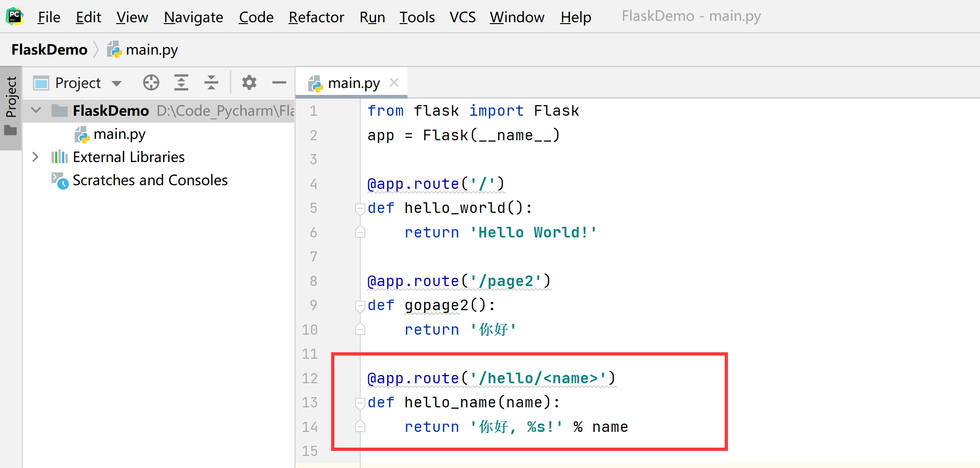Image resolution: width=980 pixels, height=468 pixels.
Task: Click the locate/select opened file crosshair icon
Action: [151, 83]
